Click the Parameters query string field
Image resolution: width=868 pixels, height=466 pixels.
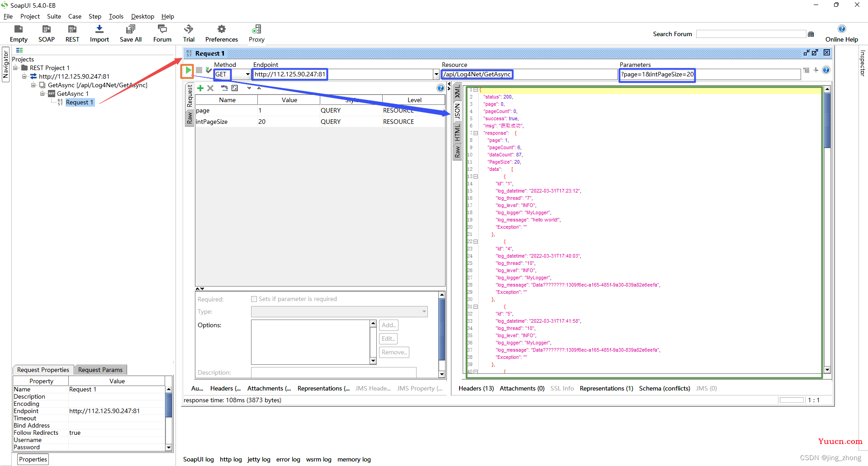(x=710, y=74)
